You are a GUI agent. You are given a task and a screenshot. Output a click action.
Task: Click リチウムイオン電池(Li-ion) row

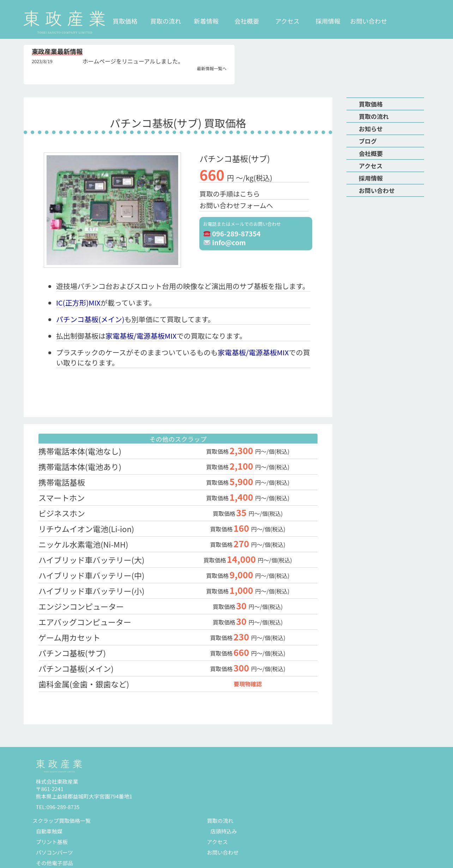click(178, 529)
